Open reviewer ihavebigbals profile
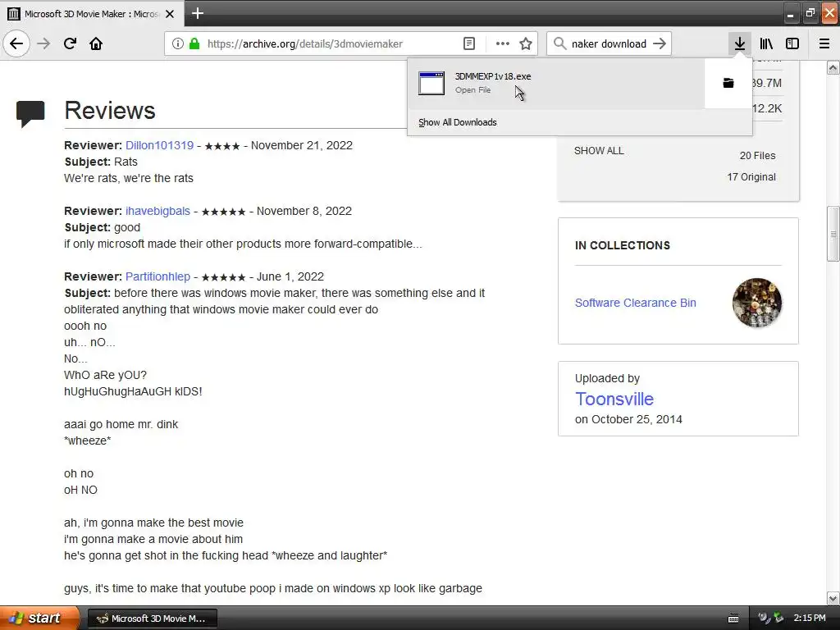Viewport: 840px width, 630px height. pyautogui.click(x=157, y=211)
